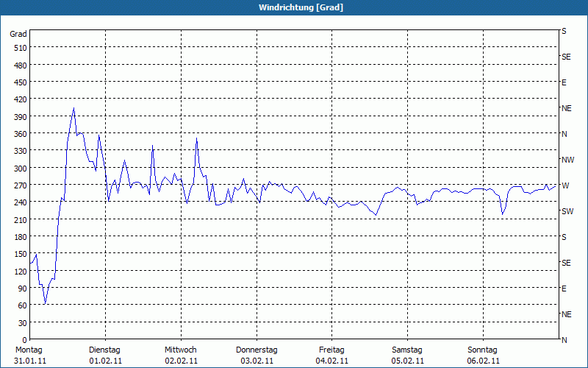Click the 'Donnerstag' day label
588x368 pixels.
tap(257, 350)
